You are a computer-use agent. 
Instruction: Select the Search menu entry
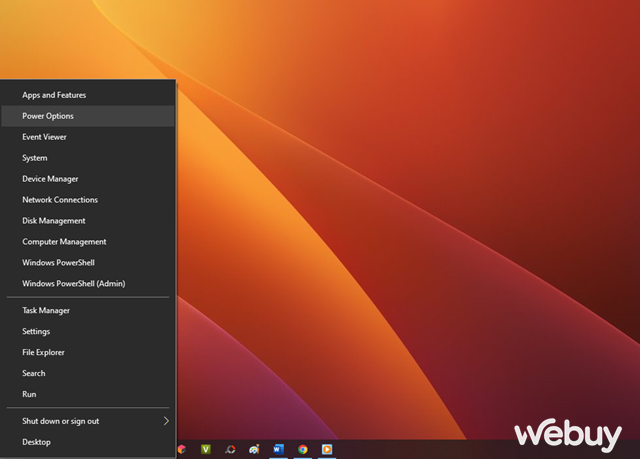click(x=88, y=373)
